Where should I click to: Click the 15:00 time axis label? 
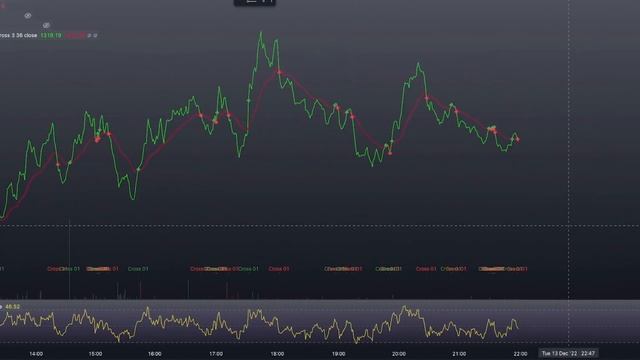pos(96,354)
